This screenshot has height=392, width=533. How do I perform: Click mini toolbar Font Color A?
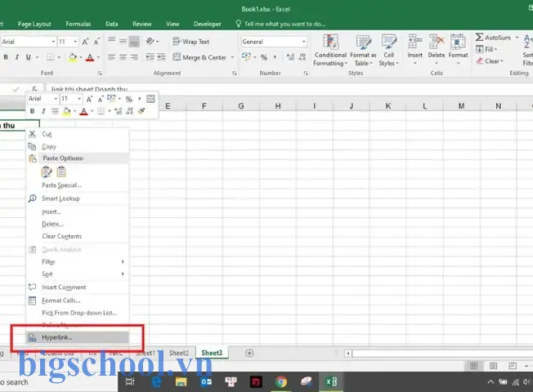point(83,111)
